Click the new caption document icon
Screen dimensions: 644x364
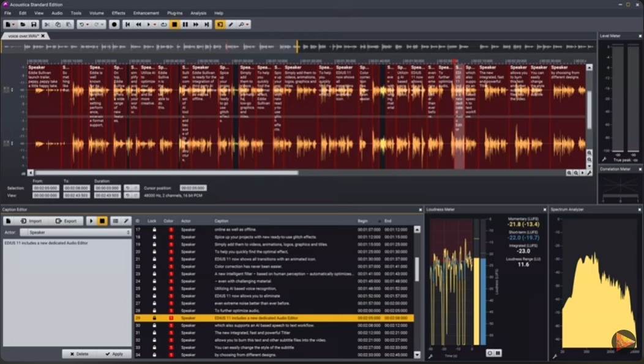pos(8,221)
